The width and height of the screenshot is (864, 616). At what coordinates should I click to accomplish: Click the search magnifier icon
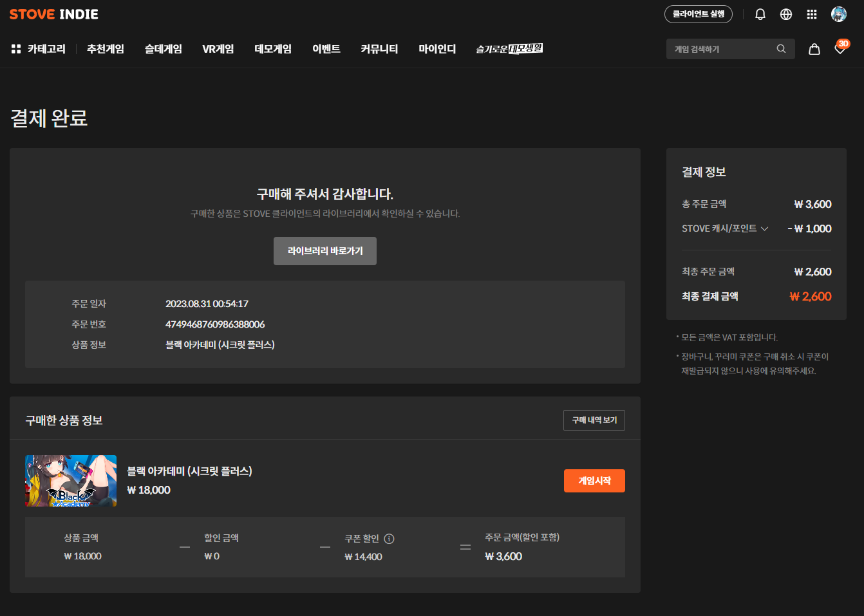pyautogui.click(x=781, y=49)
